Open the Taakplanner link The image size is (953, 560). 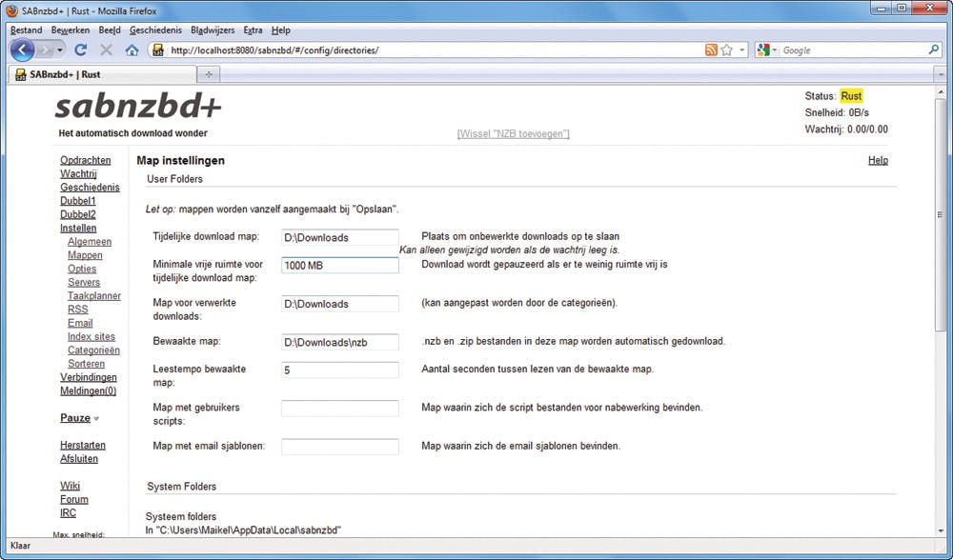[x=94, y=296]
